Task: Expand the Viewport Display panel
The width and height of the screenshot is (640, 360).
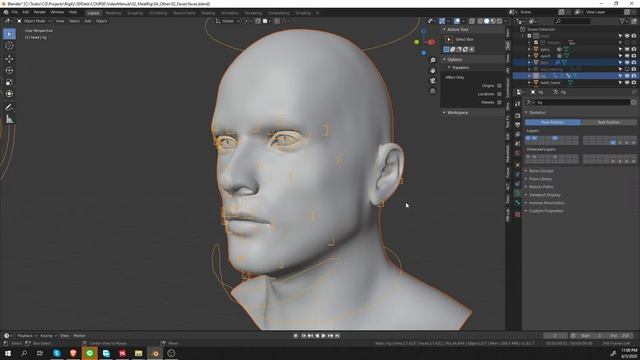Action: tap(544, 195)
